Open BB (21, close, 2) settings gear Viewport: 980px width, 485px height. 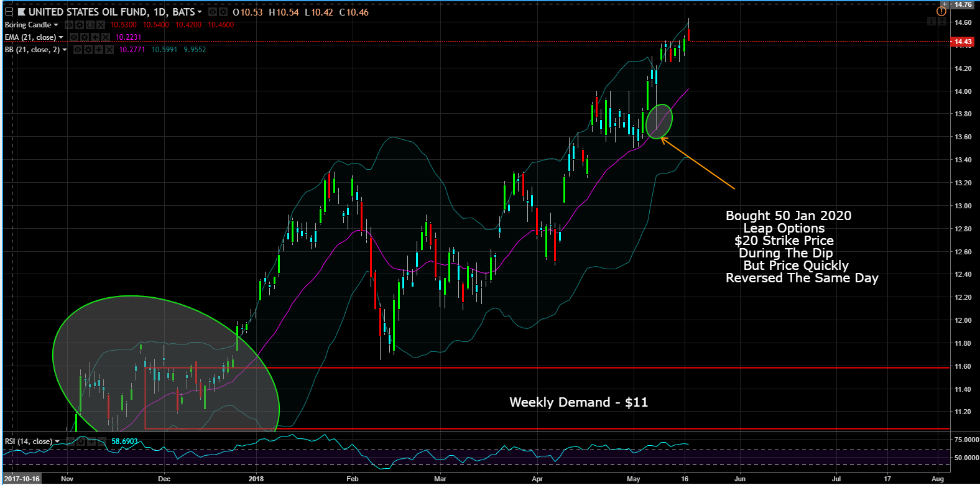click(x=88, y=50)
